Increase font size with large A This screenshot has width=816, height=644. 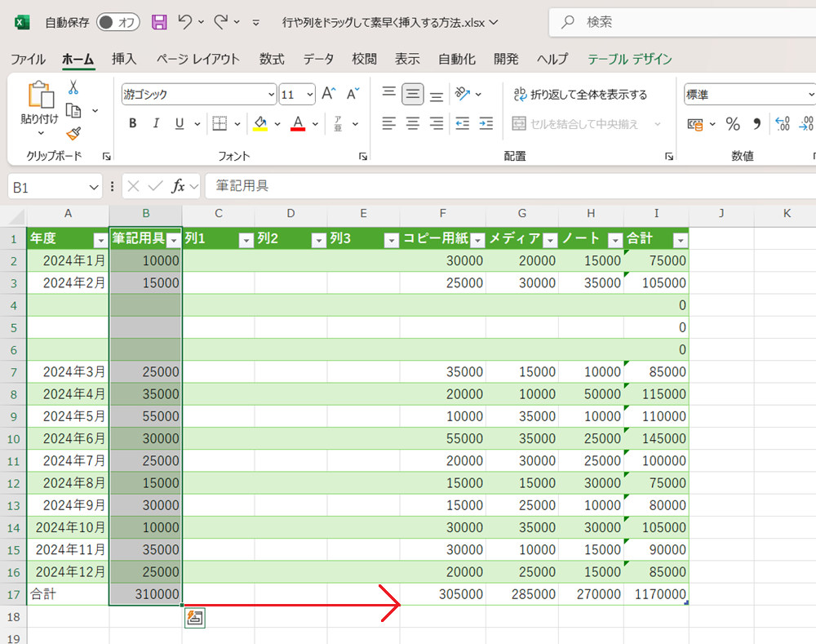point(329,94)
